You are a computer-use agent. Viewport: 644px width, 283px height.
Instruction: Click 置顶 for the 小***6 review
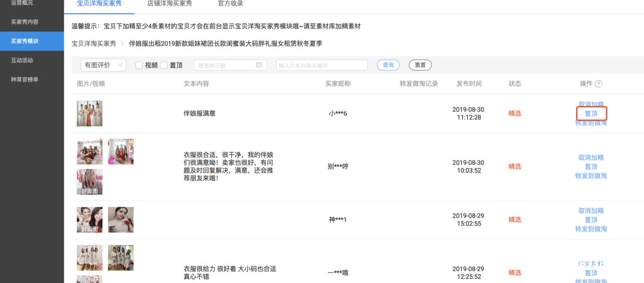pos(591,113)
